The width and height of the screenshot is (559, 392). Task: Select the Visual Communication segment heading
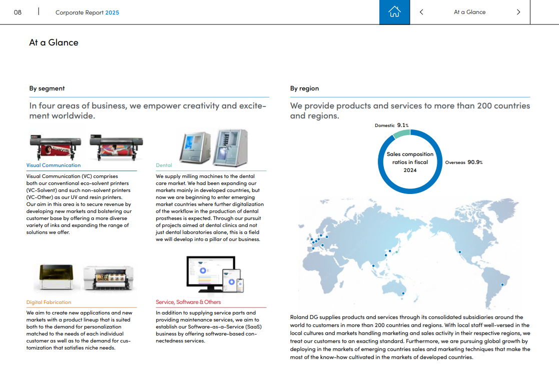click(54, 165)
